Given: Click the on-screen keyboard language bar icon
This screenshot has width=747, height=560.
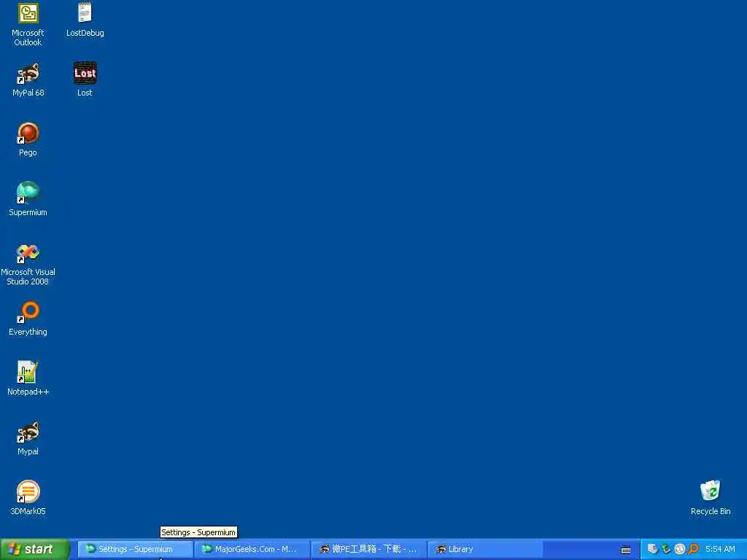Looking at the screenshot, I should tap(626, 550).
